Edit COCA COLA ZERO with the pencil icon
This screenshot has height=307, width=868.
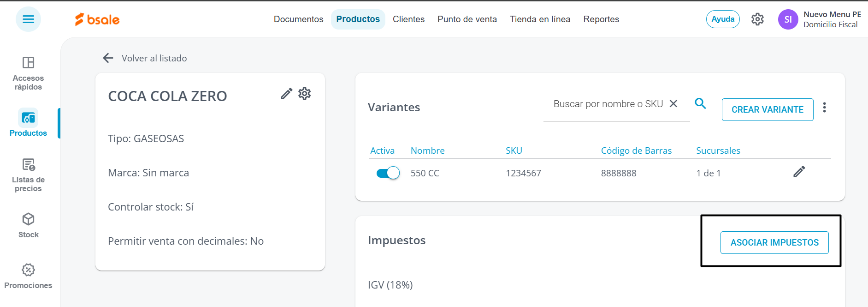point(286,94)
